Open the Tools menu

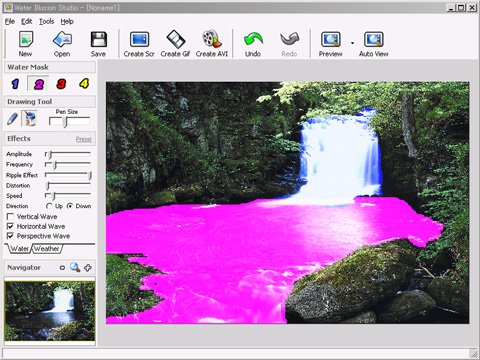point(46,22)
